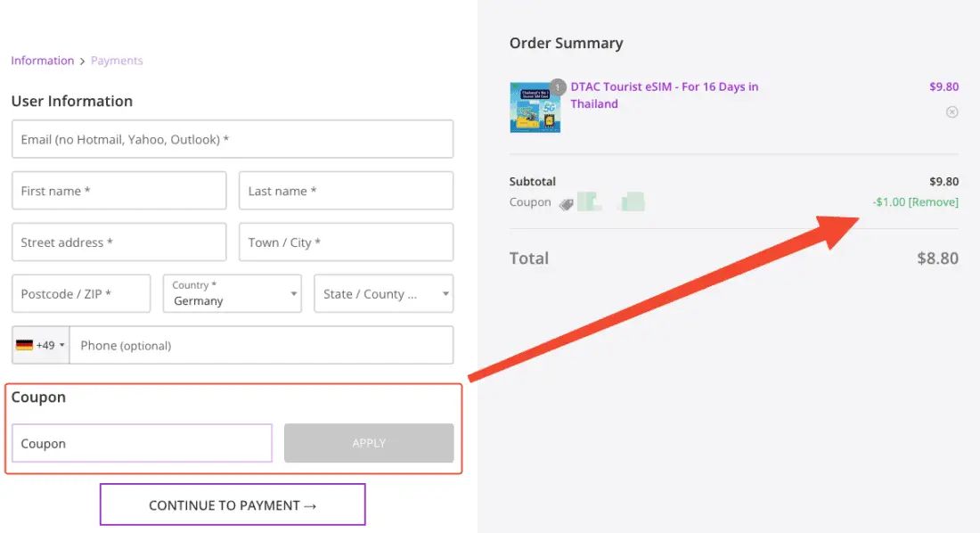Click into the Last name field
The image size is (980, 533).
(346, 191)
